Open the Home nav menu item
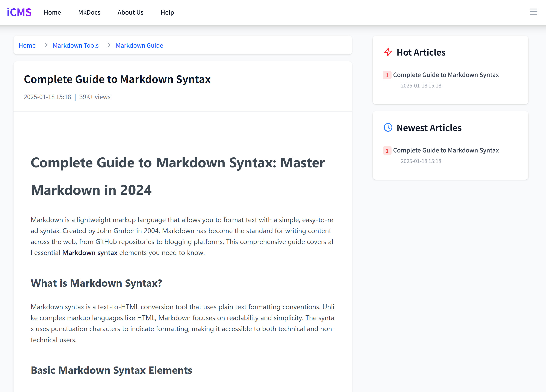This screenshot has width=546, height=392. click(x=52, y=12)
